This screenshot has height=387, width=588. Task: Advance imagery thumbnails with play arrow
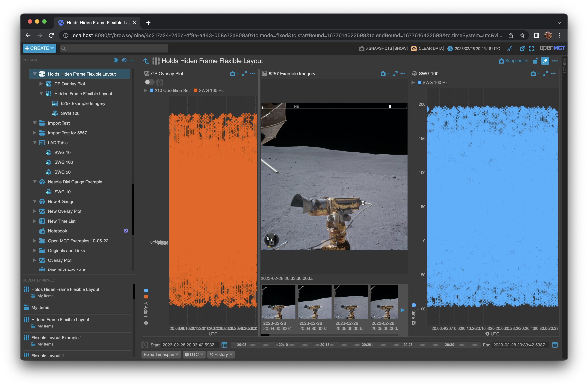pyautogui.click(x=402, y=311)
